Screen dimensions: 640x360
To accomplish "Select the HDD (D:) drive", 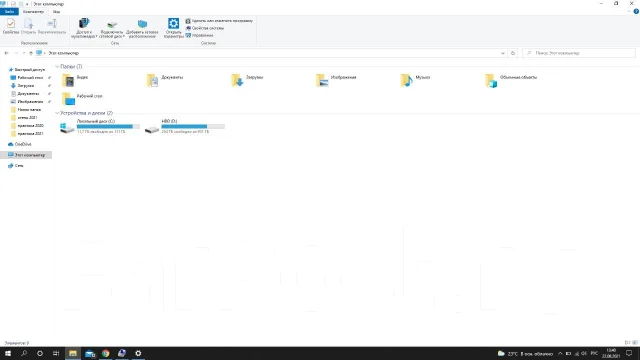I will [184, 127].
